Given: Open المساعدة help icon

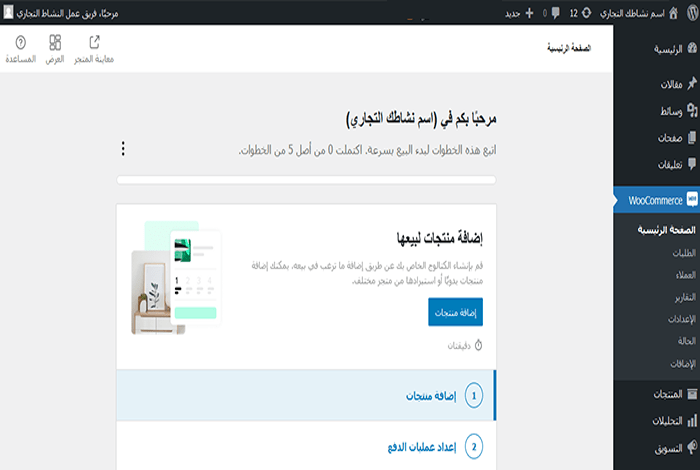Looking at the screenshot, I should tap(21, 42).
